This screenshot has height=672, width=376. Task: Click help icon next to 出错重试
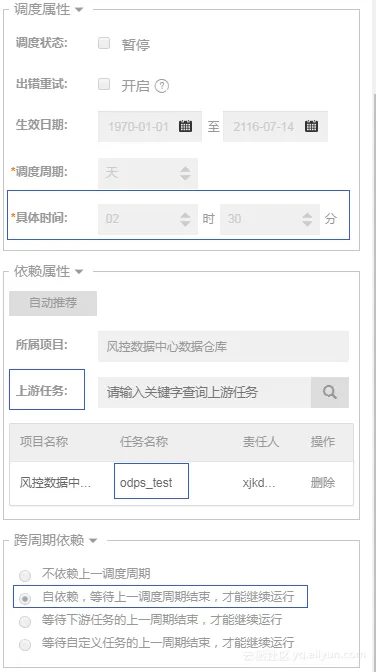tap(162, 86)
